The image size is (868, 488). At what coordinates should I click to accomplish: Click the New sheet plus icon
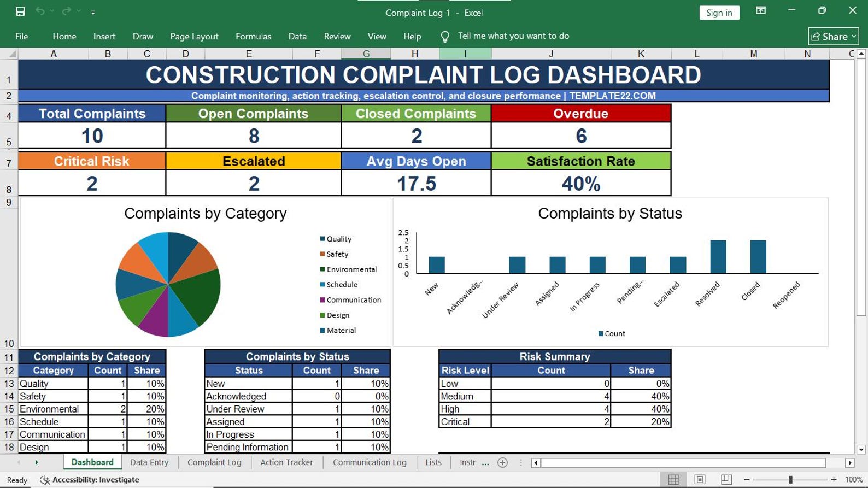[x=503, y=463]
